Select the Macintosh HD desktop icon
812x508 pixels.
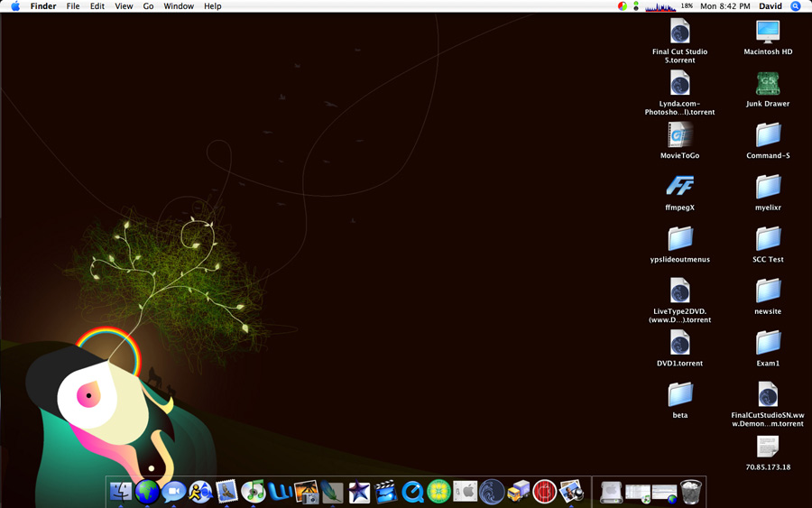click(x=768, y=32)
